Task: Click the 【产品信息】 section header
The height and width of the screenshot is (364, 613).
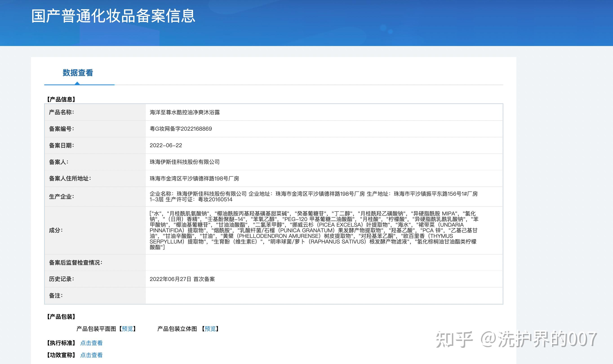Action: (x=61, y=99)
